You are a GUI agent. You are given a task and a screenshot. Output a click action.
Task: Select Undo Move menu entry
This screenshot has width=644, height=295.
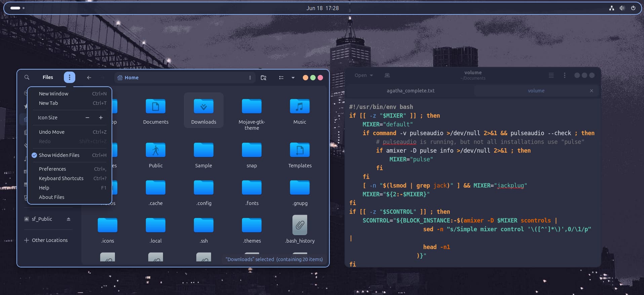tap(70, 132)
